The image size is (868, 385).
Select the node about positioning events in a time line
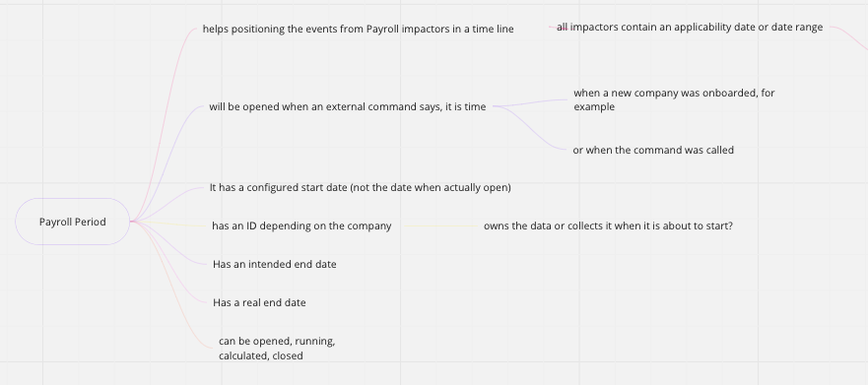(359, 29)
